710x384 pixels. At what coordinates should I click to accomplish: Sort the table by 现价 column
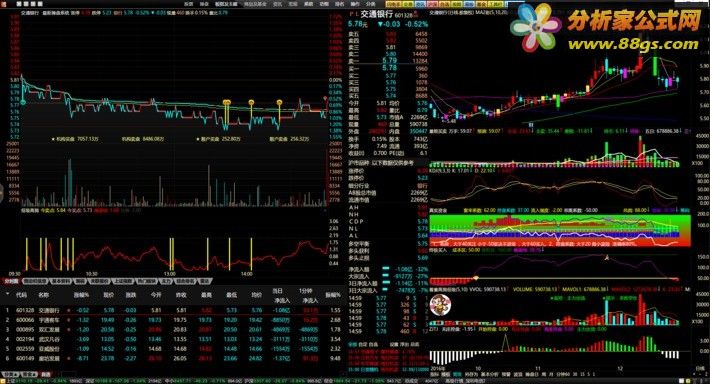[109, 294]
